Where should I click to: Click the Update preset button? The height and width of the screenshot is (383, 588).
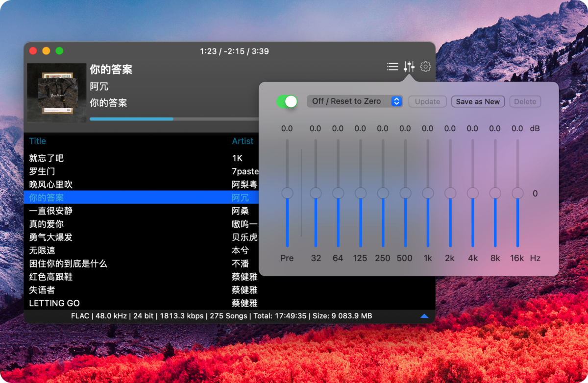[x=427, y=101]
